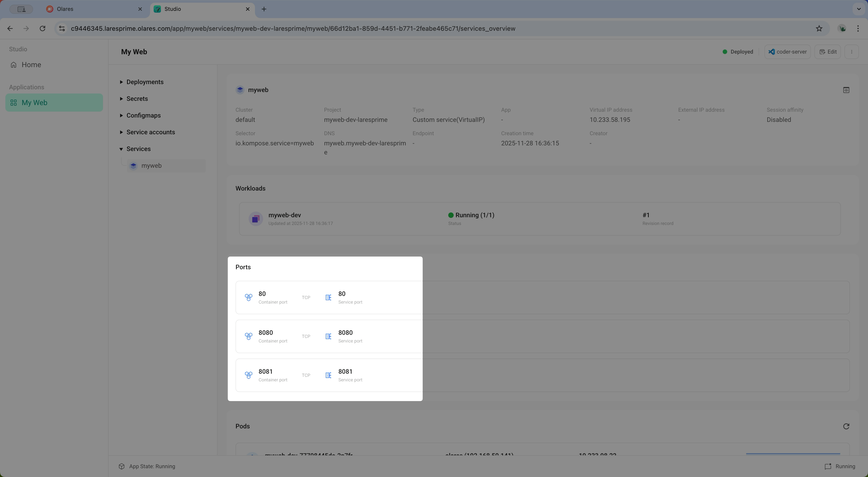The height and width of the screenshot is (477, 868).
Task: Select the Home icon in the sidebar
Action: (x=14, y=64)
